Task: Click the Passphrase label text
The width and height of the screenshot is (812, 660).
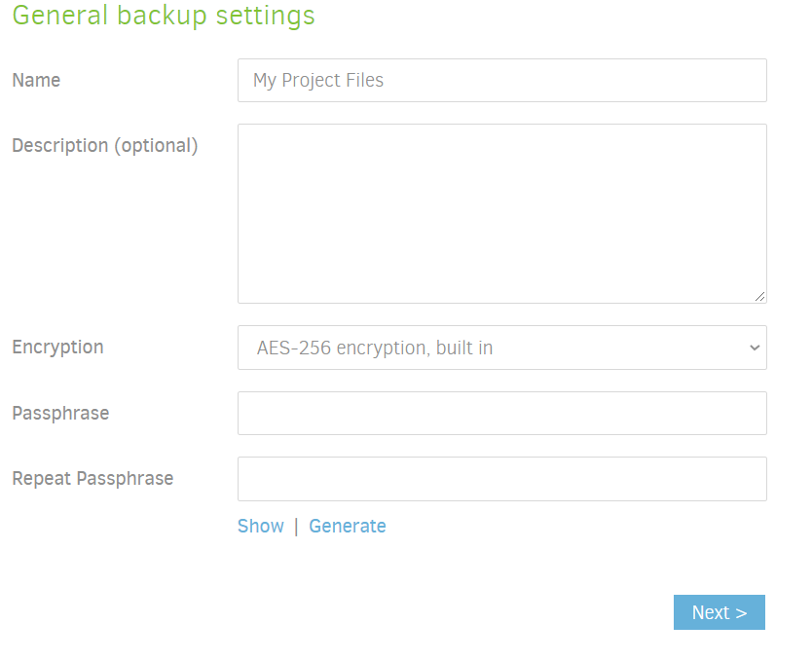Action: click(60, 413)
